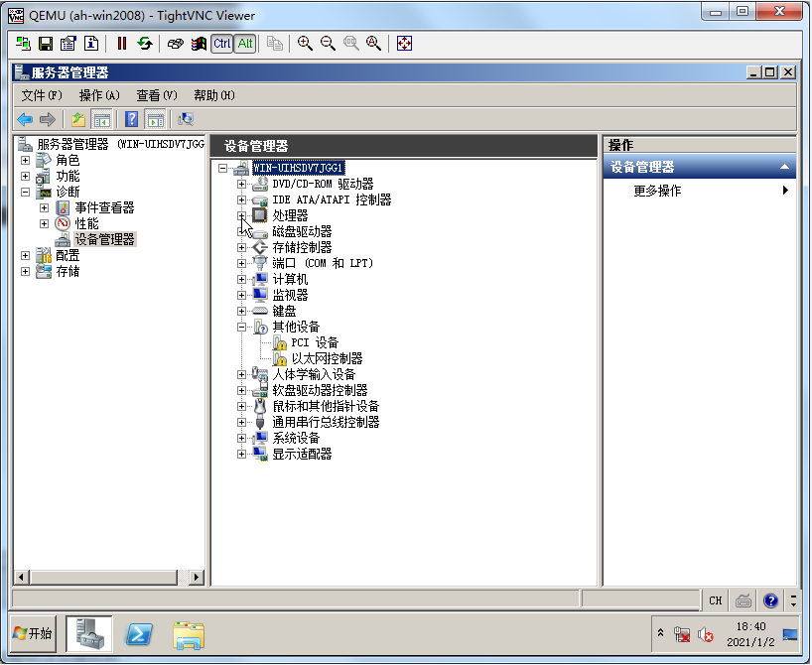The image size is (812, 665).
Task: Toggle the show/hide console tree button
Action: [101, 119]
